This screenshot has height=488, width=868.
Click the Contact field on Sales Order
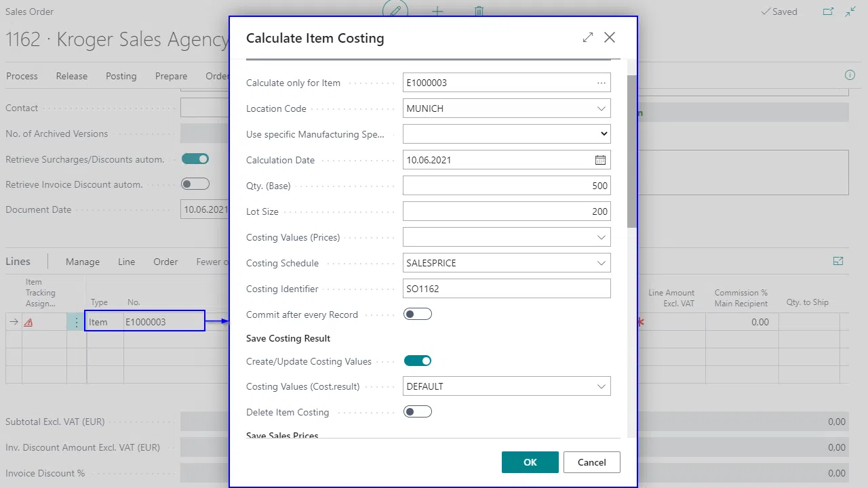205,108
